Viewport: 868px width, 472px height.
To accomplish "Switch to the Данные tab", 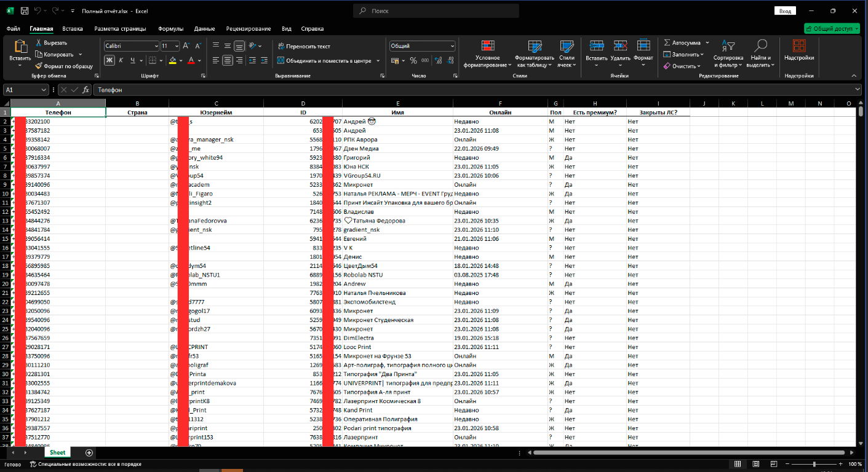I will tap(204, 29).
